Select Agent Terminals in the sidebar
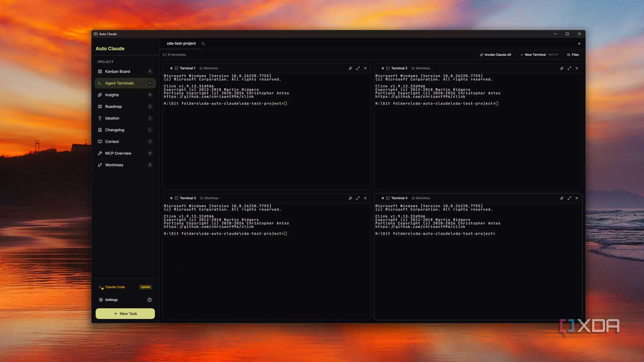This screenshot has height=362, width=644. pyautogui.click(x=119, y=83)
